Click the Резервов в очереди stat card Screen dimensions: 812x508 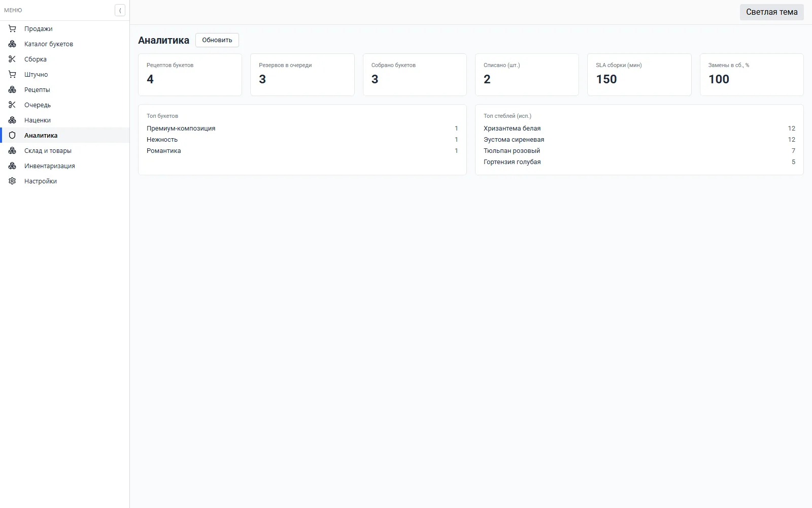tap(302, 75)
